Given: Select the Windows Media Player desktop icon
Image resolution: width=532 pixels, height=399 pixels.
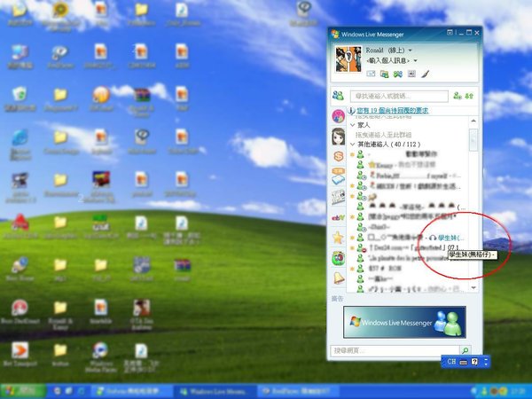Looking at the screenshot, I should pyautogui.click(x=100, y=357).
